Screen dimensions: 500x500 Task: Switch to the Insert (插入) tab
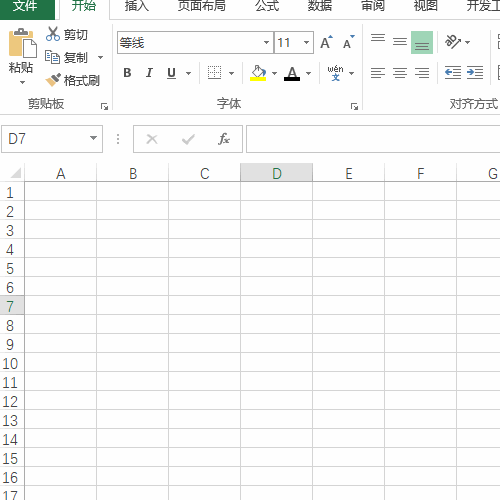137,7
